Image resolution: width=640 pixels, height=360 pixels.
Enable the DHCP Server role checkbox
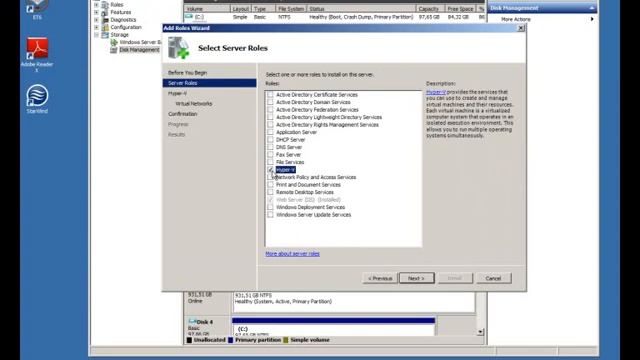pyautogui.click(x=270, y=140)
